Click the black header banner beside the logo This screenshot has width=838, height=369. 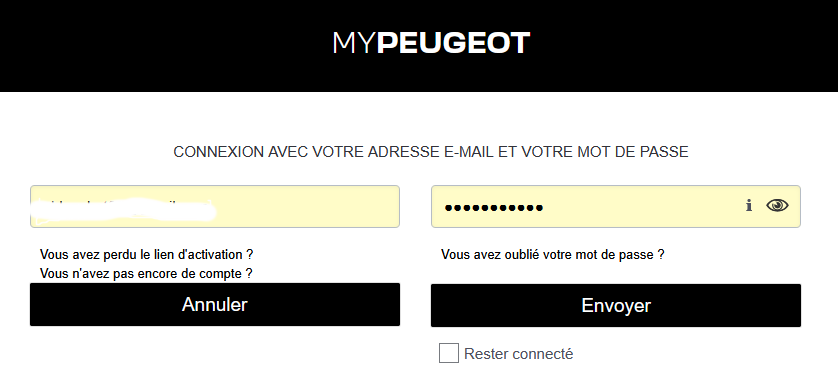[x=160, y=45]
